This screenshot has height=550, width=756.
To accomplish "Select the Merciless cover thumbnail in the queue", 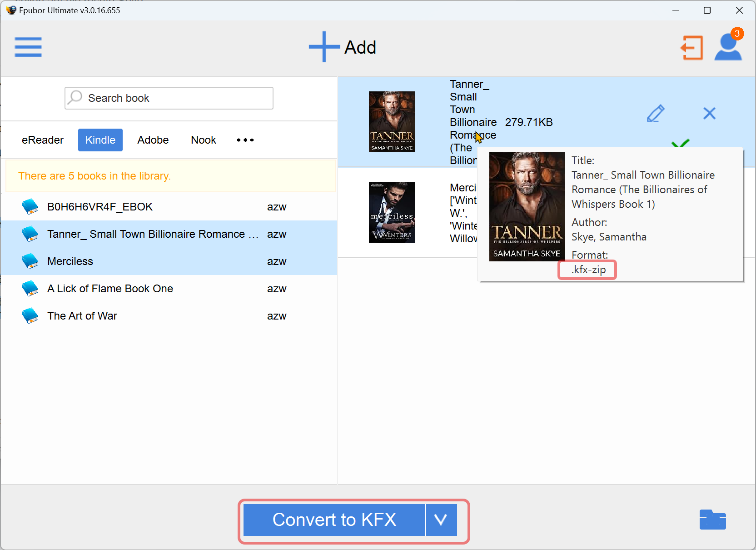I will pos(392,213).
